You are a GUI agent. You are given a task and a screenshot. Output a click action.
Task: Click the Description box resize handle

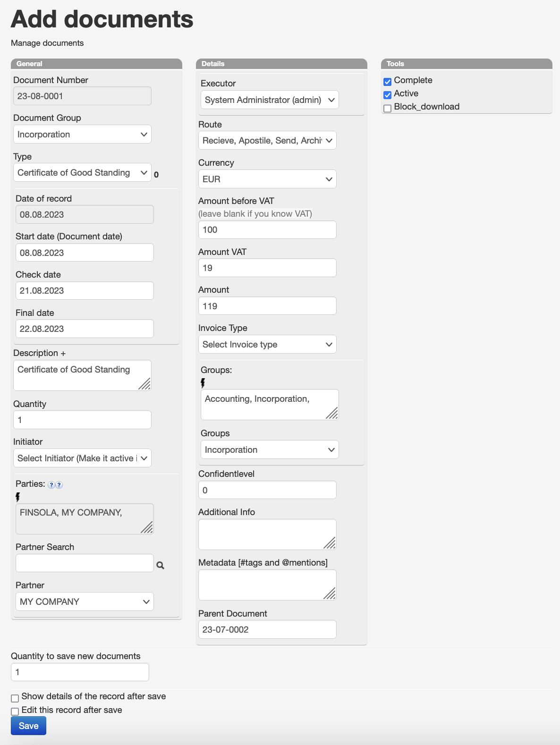(x=145, y=384)
